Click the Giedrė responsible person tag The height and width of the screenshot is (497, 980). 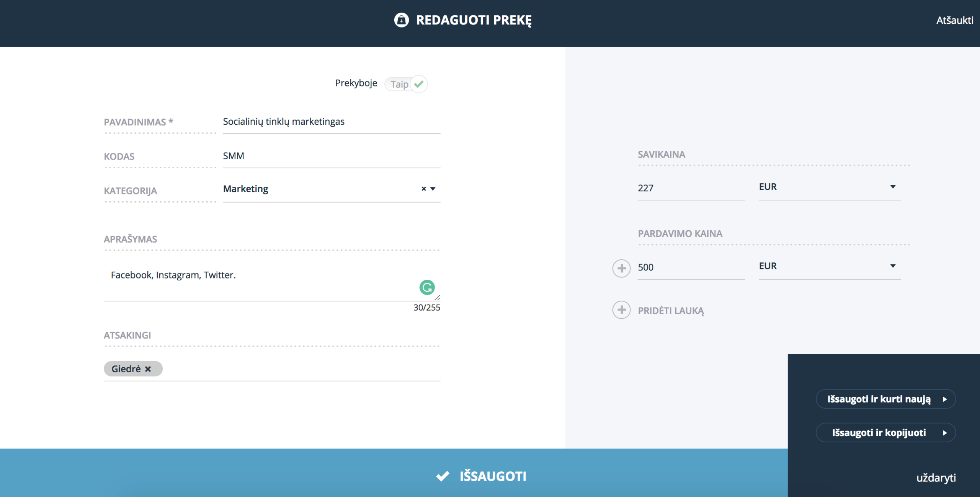[133, 369]
